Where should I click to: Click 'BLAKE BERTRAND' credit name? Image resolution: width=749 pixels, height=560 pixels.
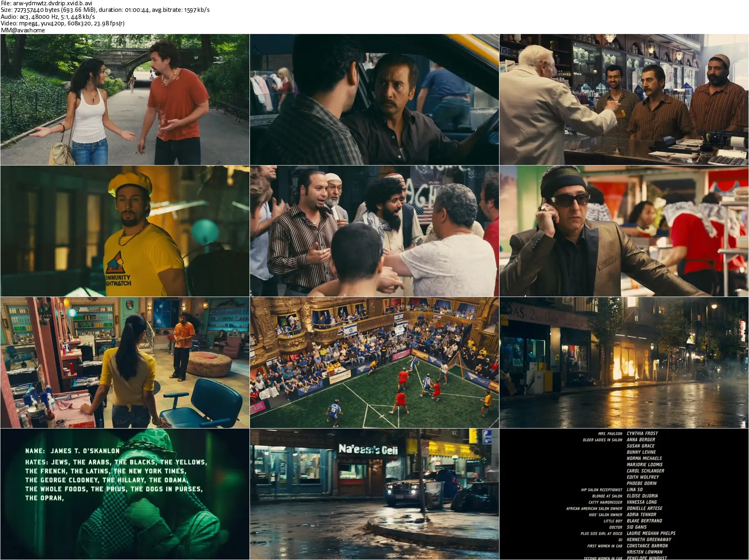click(x=644, y=521)
